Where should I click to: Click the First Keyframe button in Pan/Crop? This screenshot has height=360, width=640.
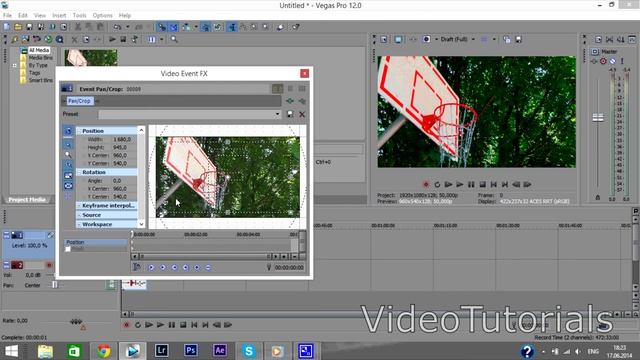tap(151, 267)
